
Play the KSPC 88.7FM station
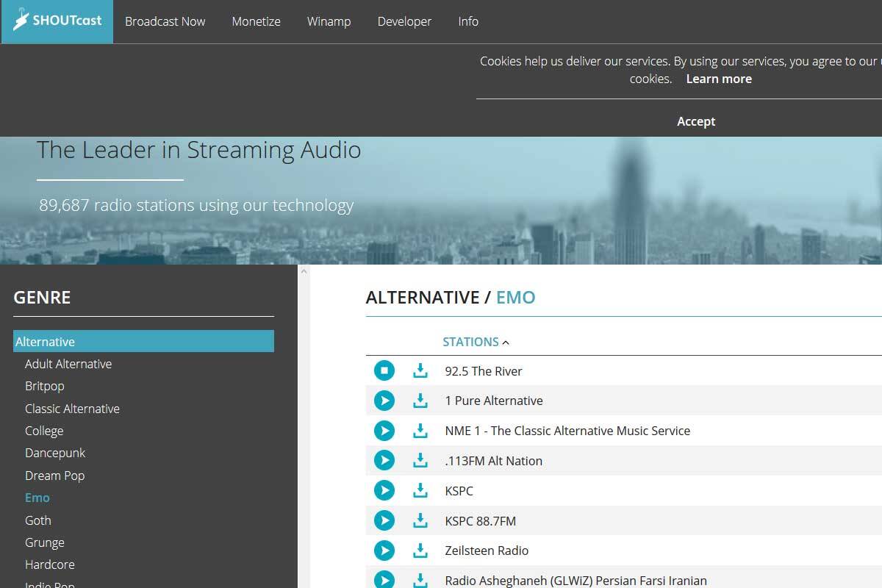[384, 520]
